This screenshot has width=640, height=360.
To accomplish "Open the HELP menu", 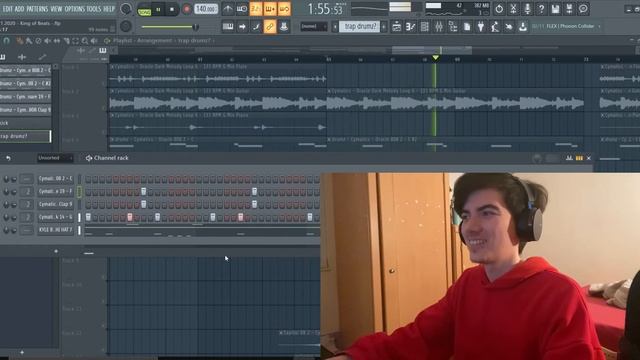I will coord(109,9).
